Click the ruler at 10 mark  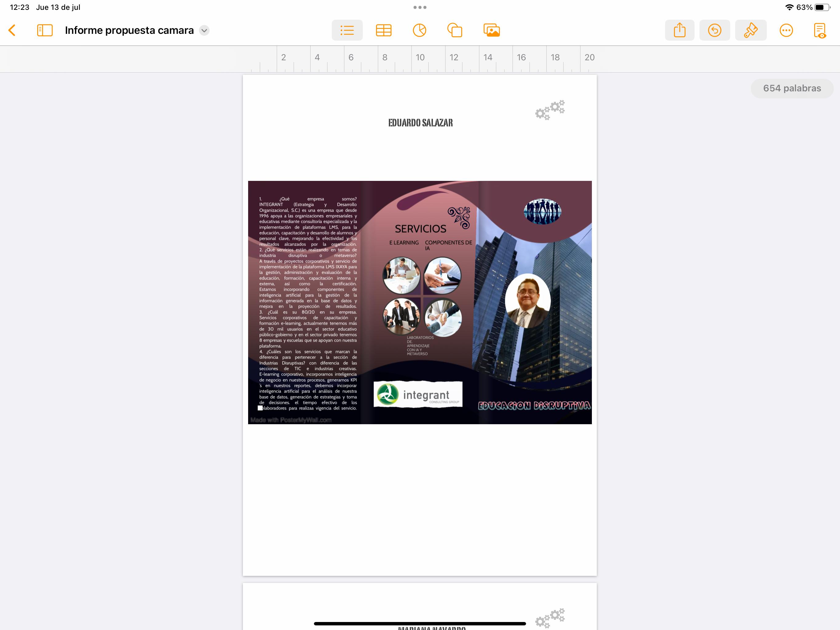420,58
